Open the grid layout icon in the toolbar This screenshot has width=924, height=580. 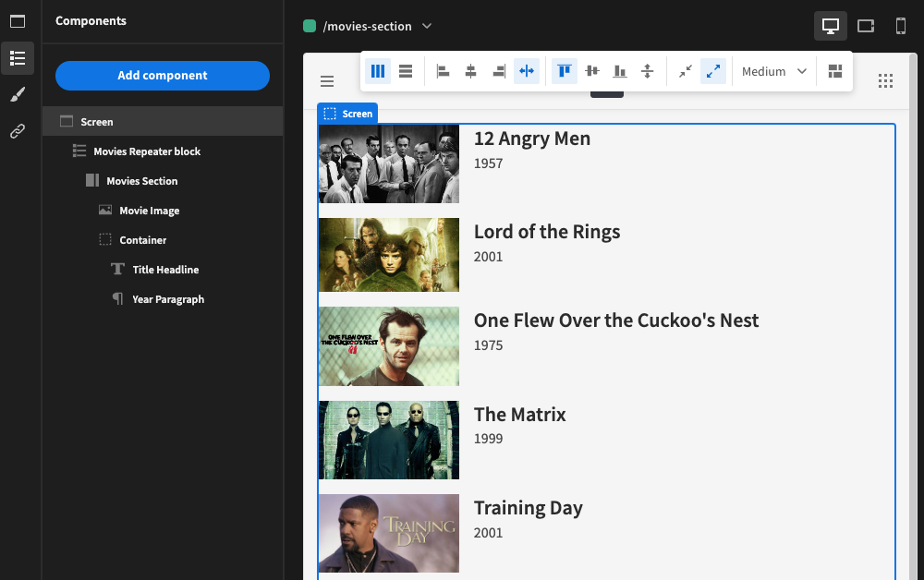pos(835,71)
